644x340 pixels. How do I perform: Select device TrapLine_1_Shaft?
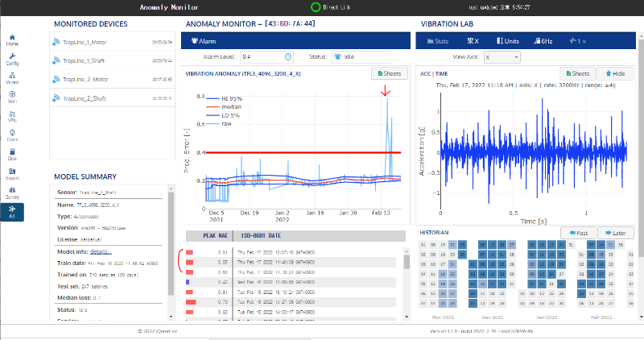[112, 60]
